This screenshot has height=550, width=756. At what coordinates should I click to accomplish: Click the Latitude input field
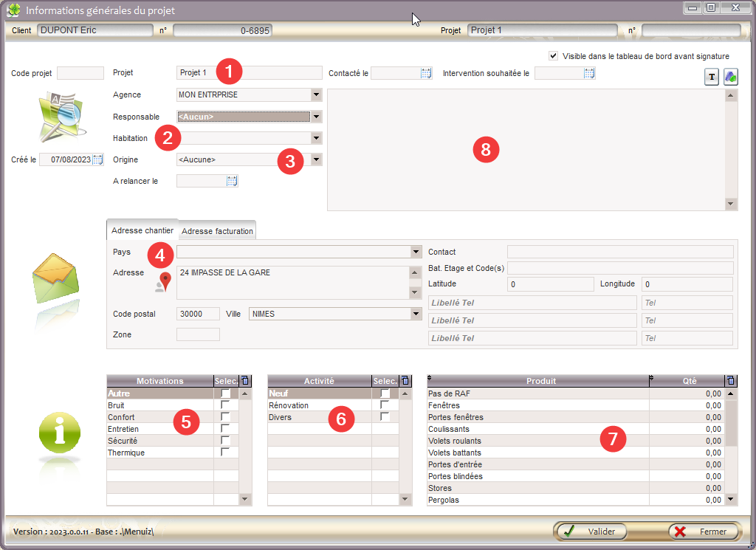pyautogui.click(x=550, y=284)
